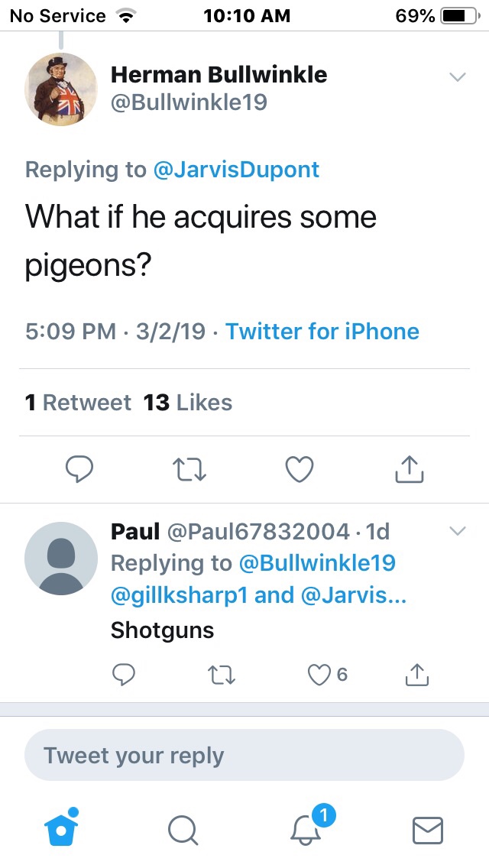Share the main tweet
This screenshot has height=868, width=489.
(x=410, y=469)
